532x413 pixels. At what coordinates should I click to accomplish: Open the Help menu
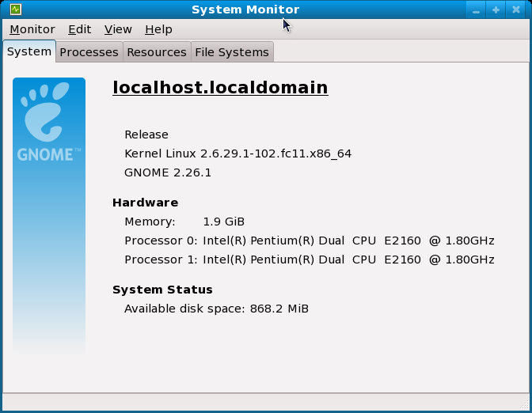point(158,29)
